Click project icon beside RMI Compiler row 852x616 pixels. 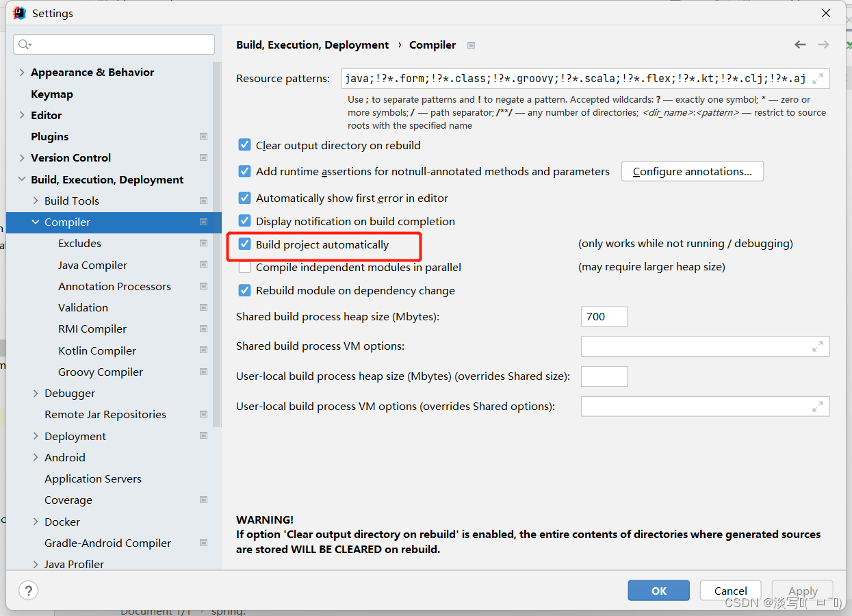203,329
